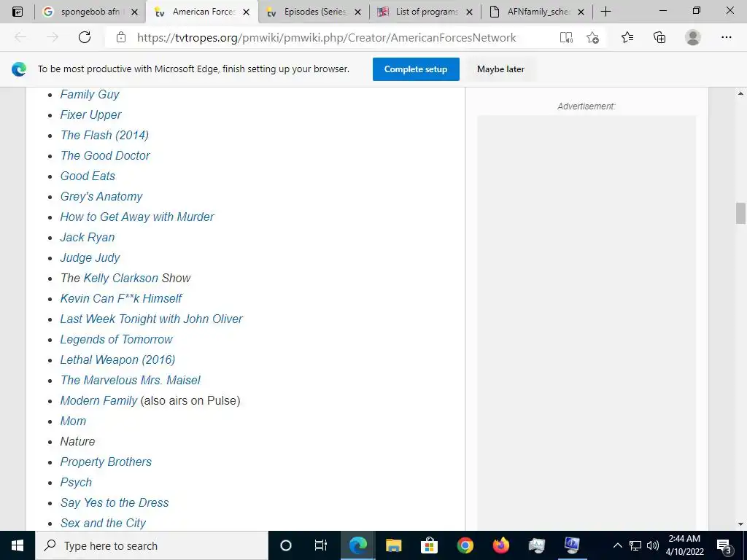Open the Windows Start menu
Viewport: 747px width, 560px height.
pos(18,545)
